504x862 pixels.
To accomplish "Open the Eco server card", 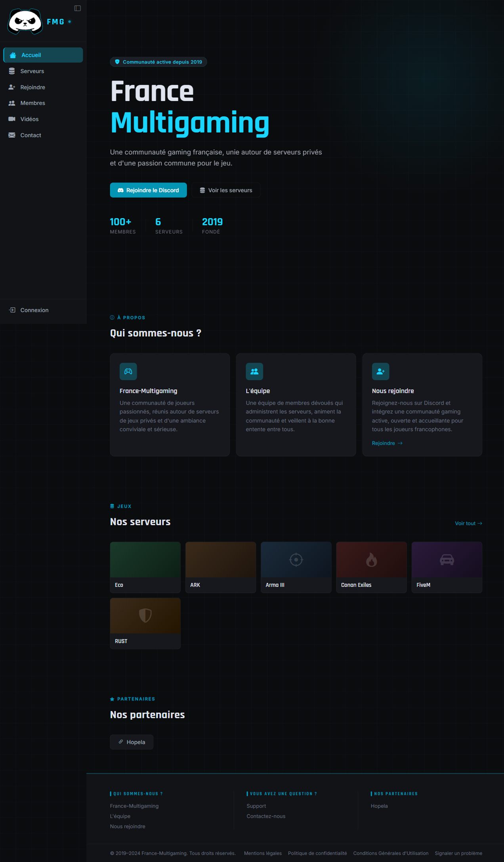I will click(x=145, y=567).
